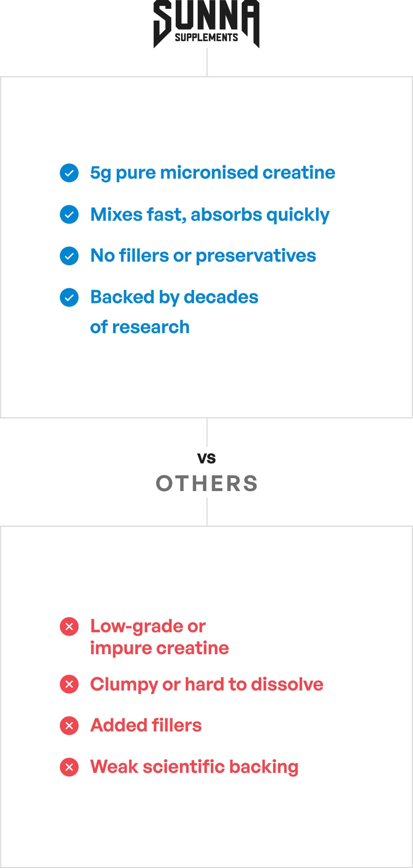Select the checkmark icon next to "Mixes fast"
413x868 pixels.
(x=69, y=214)
